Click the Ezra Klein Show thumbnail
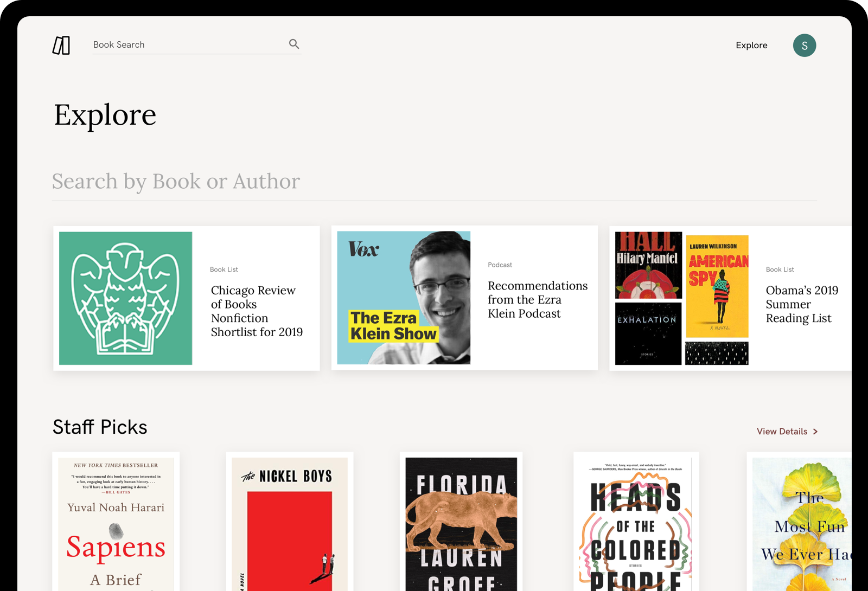 (x=404, y=298)
